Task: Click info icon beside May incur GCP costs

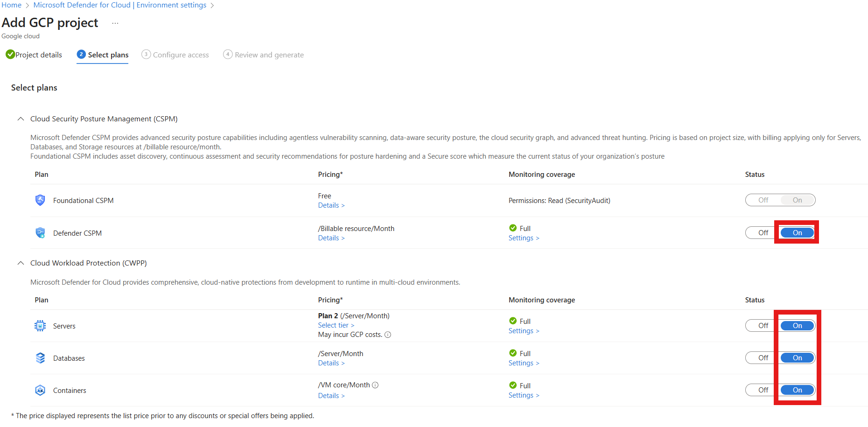Action: point(388,335)
